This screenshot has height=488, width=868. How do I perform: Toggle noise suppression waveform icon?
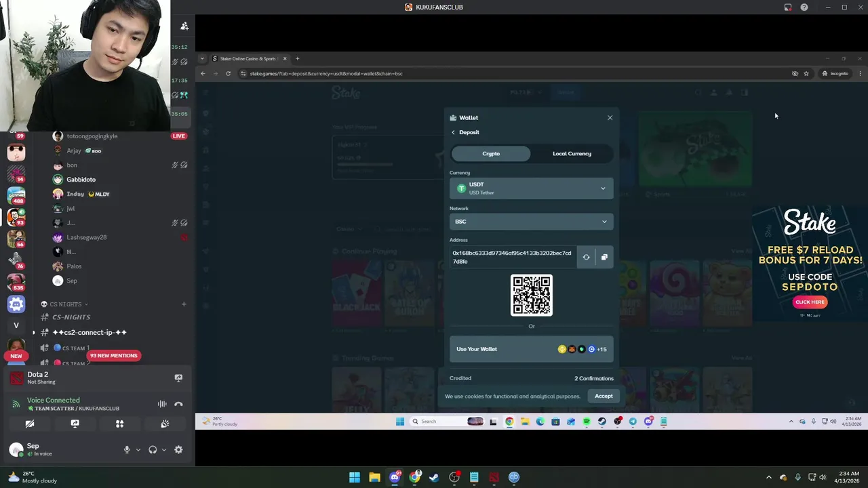click(x=162, y=404)
